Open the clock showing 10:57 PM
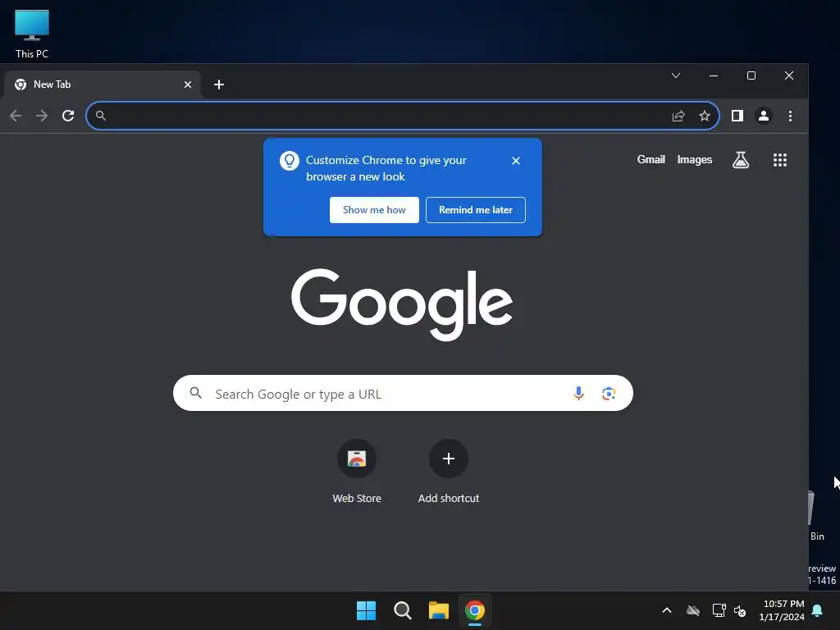The height and width of the screenshot is (630, 840). click(782, 610)
